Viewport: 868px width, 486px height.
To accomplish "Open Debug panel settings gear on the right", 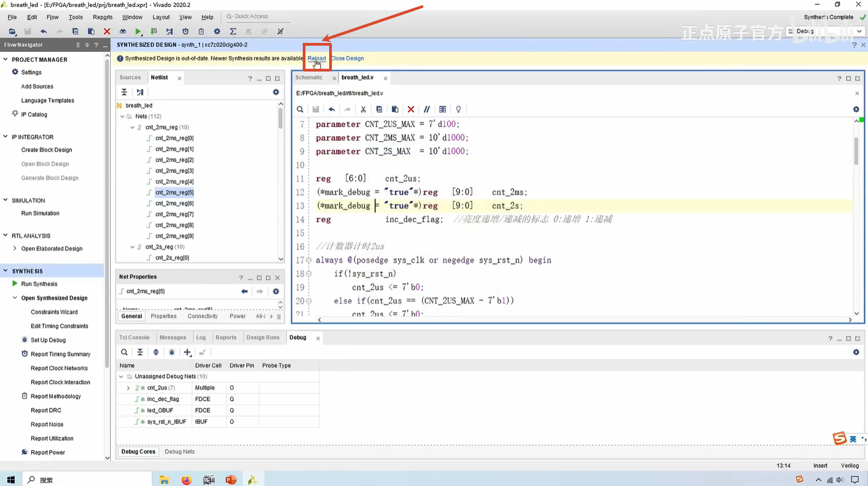I will (856, 352).
